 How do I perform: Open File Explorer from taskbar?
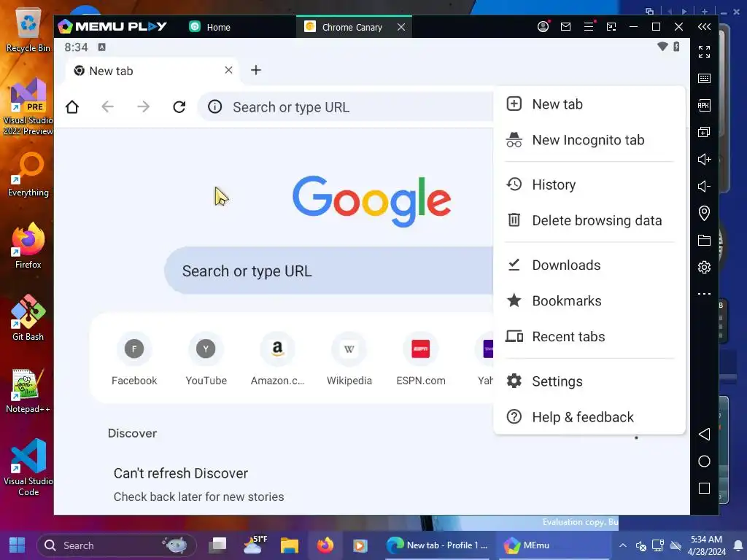click(x=289, y=545)
